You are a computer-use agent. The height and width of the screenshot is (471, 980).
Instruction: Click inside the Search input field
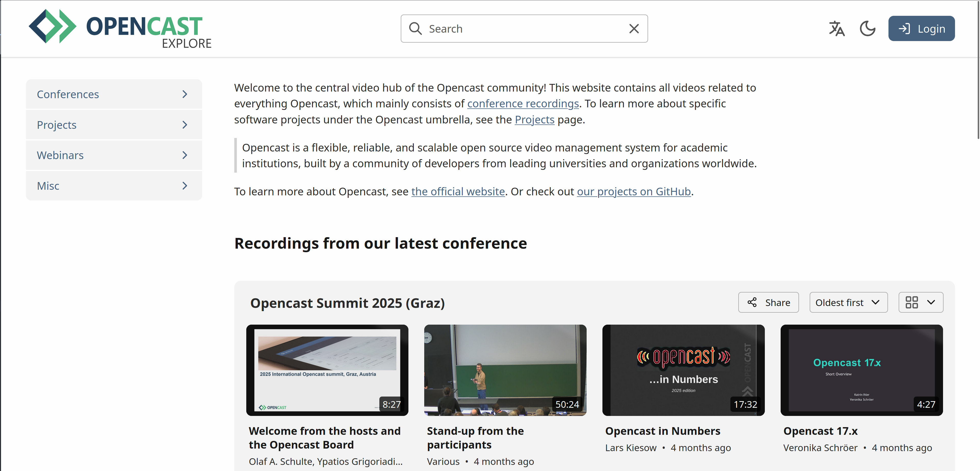coord(514,29)
